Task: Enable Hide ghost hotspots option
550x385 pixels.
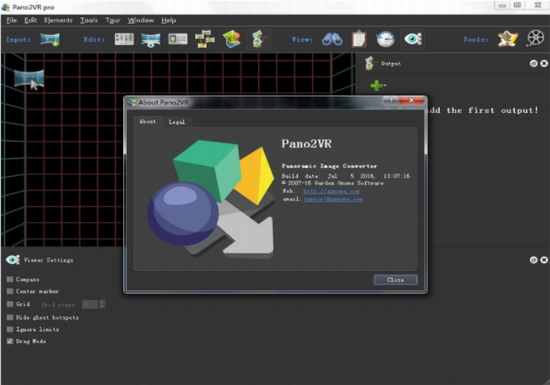Action: 10,317
